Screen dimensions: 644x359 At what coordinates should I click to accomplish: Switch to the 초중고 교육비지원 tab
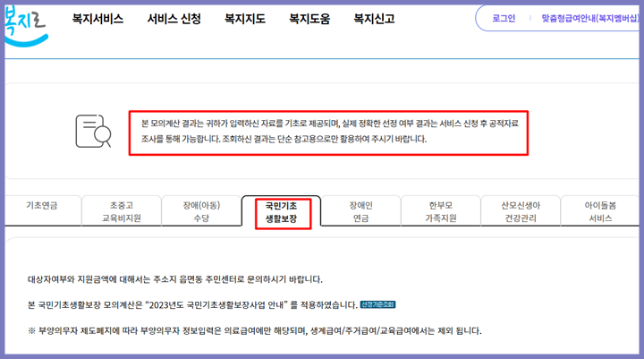pyautogui.click(x=122, y=211)
